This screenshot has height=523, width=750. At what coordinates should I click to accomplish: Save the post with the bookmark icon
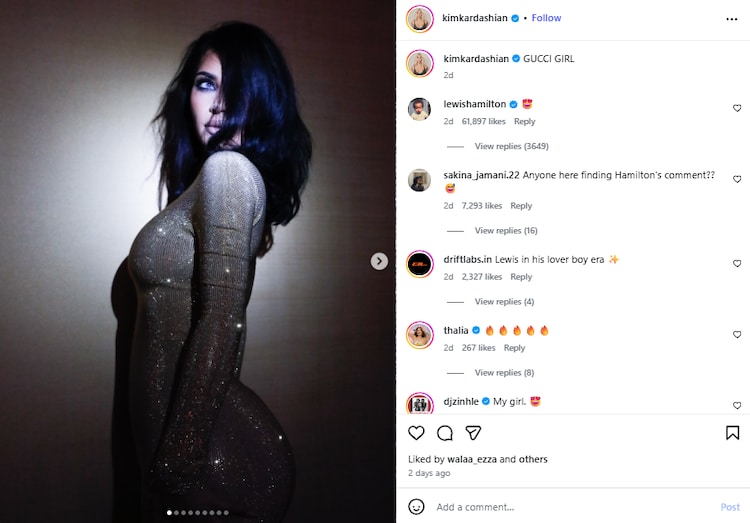coord(732,433)
